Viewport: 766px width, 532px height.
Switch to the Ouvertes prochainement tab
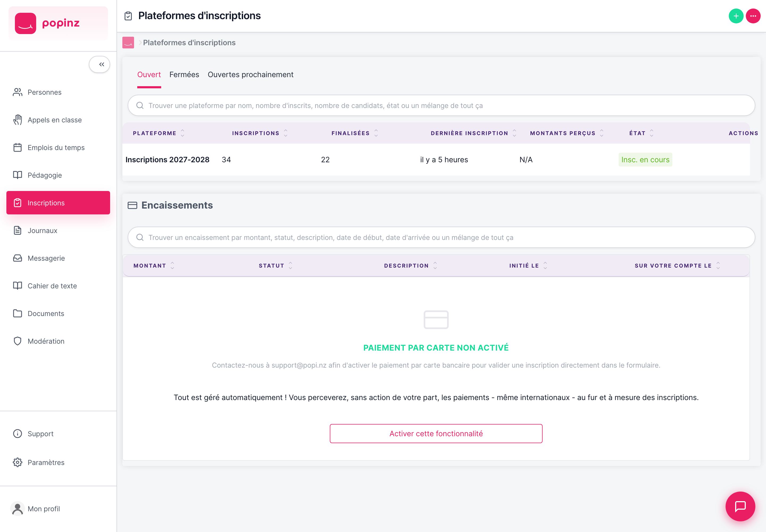pyautogui.click(x=250, y=75)
